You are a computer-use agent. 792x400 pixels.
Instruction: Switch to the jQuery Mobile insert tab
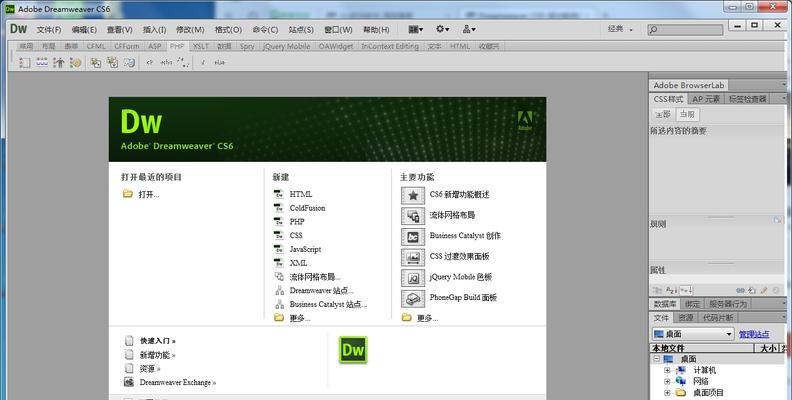pos(286,46)
